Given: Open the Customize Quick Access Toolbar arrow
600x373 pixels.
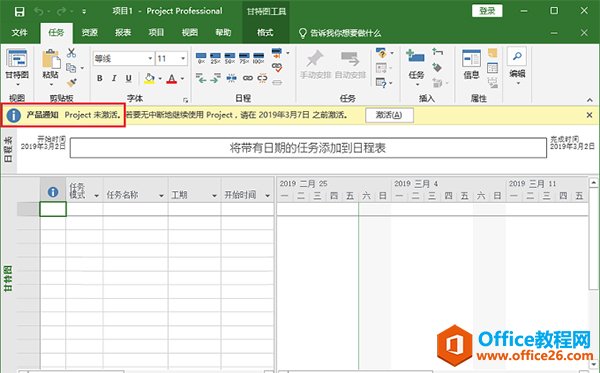Looking at the screenshot, I should pos(84,12).
